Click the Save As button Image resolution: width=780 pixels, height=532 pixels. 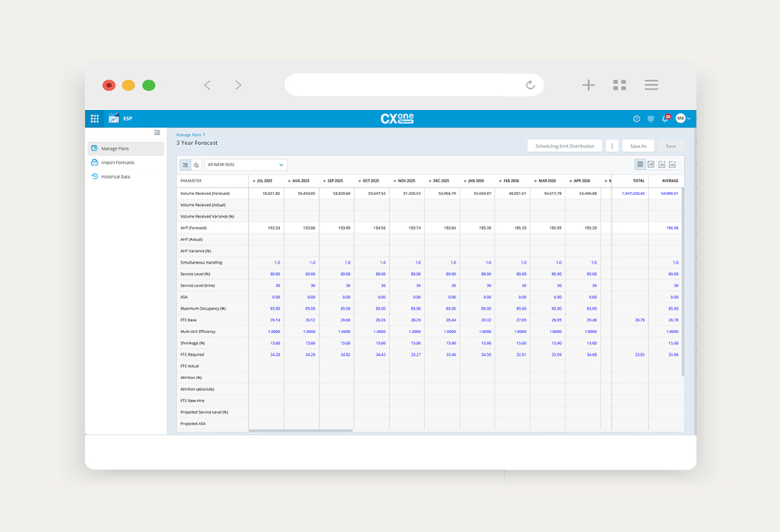point(638,146)
